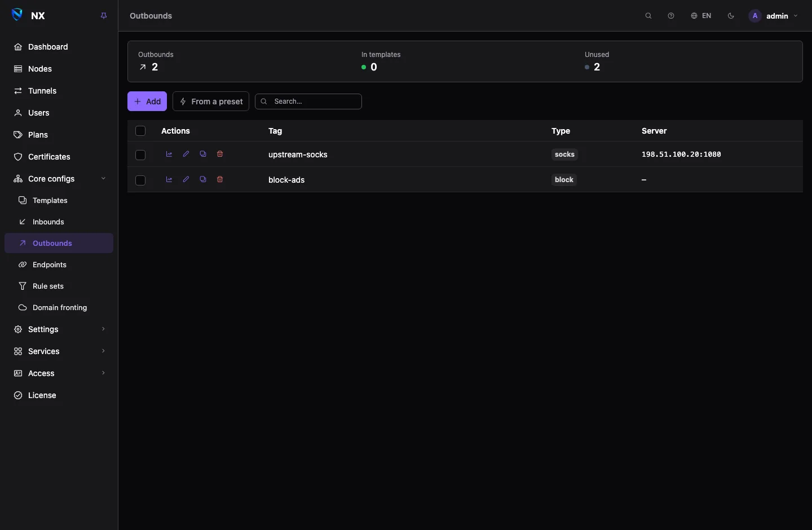Open Templates submenu item
The image size is (812, 530).
(59, 200)
